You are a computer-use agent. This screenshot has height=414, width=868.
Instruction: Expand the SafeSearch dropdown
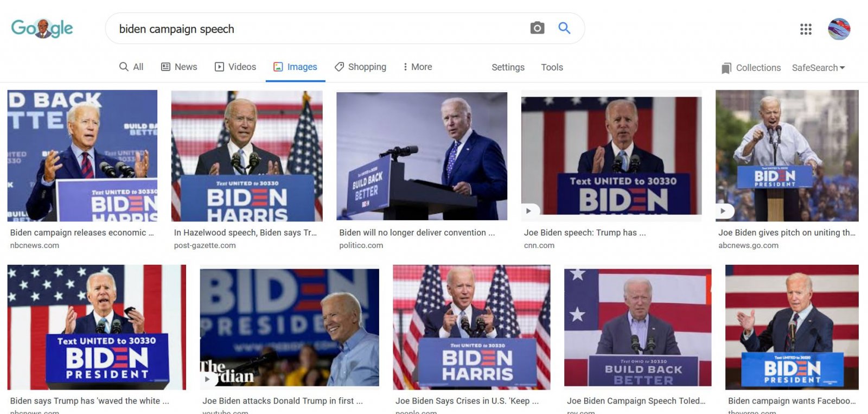click(x=818, y=68)
